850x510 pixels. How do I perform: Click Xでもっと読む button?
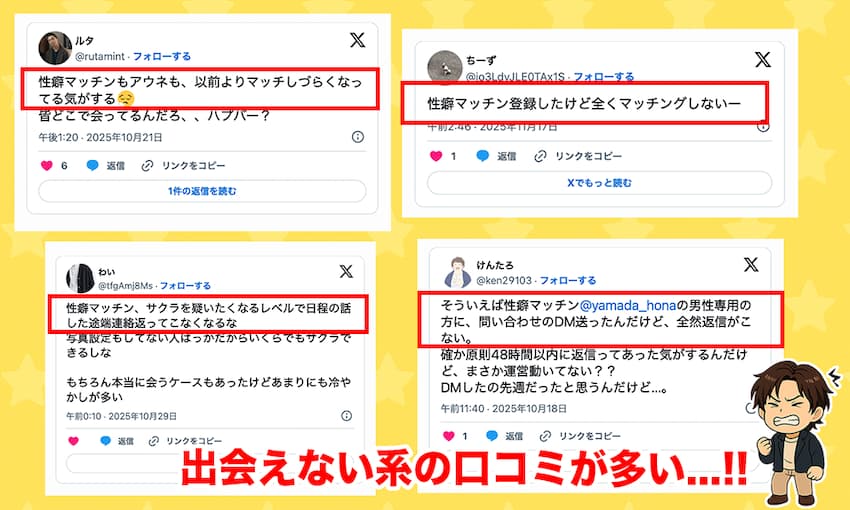[x=600, y=183]
